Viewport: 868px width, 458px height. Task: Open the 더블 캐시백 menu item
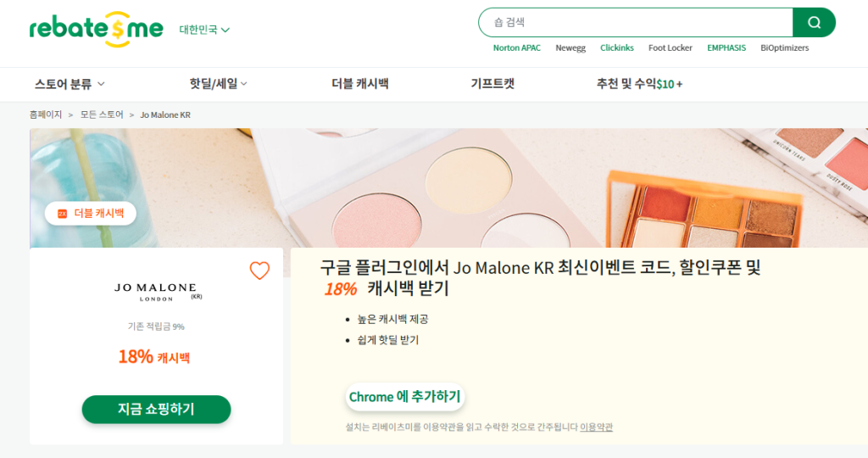[360, 84]
